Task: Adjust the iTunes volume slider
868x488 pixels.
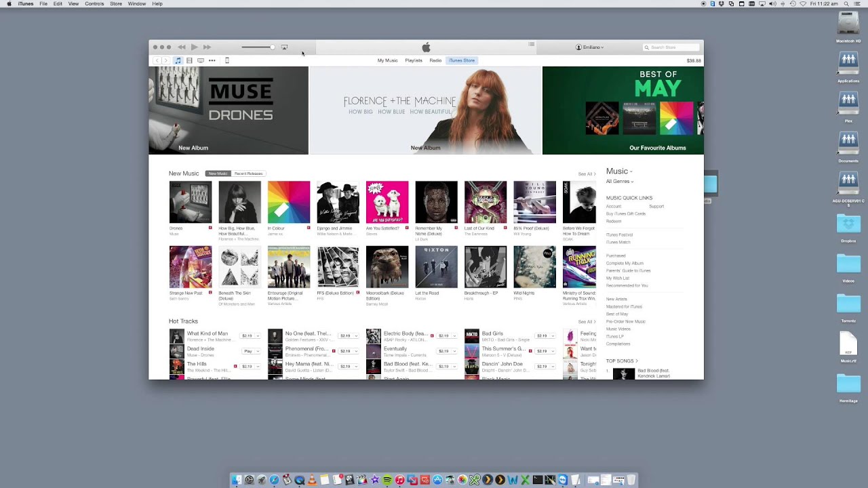Action: tap(258, 47)
